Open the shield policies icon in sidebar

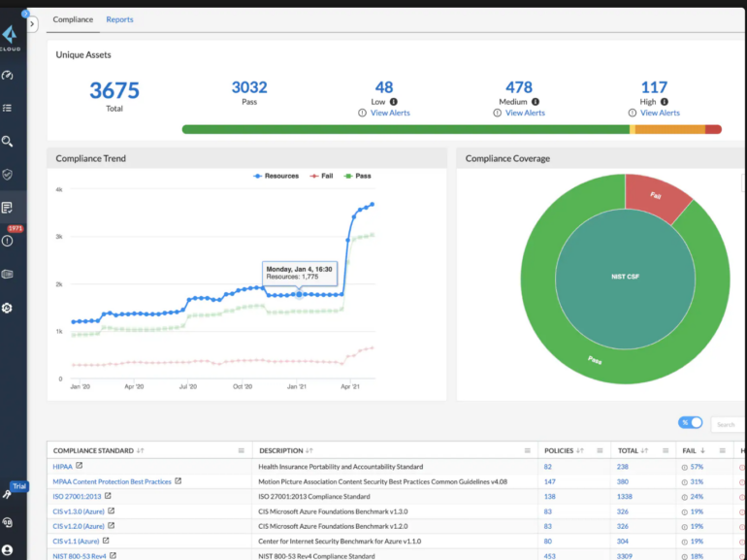8,175
